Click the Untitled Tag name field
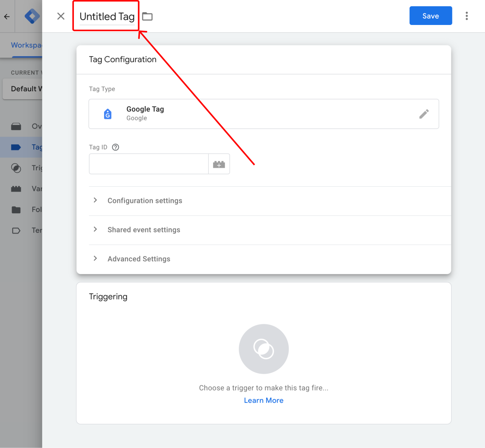 click(x=107, y=17)
